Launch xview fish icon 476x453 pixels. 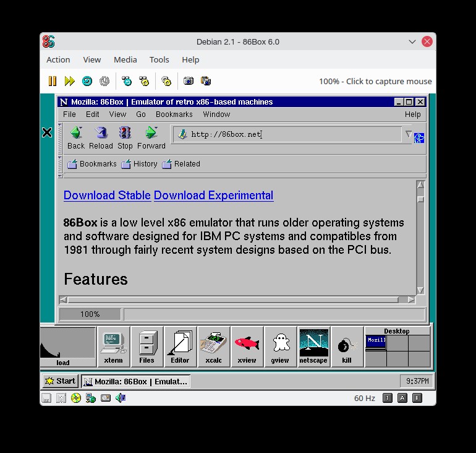pyautogui.click(x=247, y=347)
